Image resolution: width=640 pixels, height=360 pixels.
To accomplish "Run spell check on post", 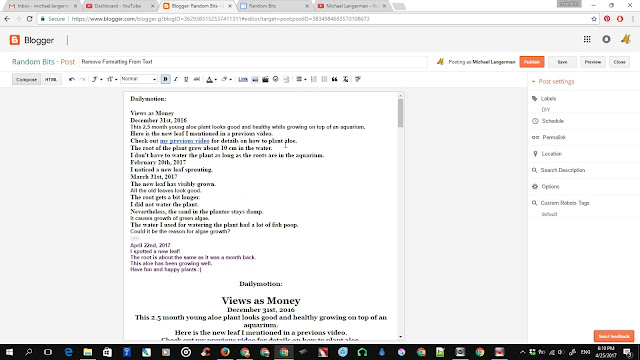I will tap(358, 79).
